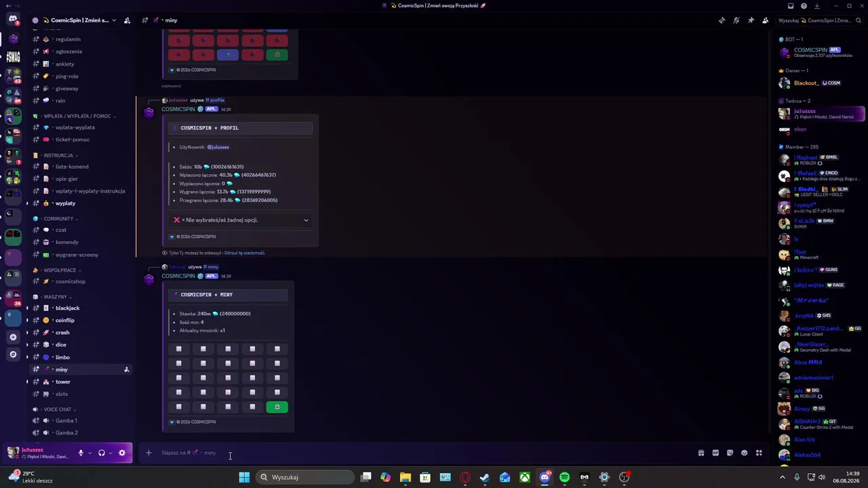This screenshot has width=868, height=488.
Task: Open the apps launcher in message bar
Action: [759, 453]
